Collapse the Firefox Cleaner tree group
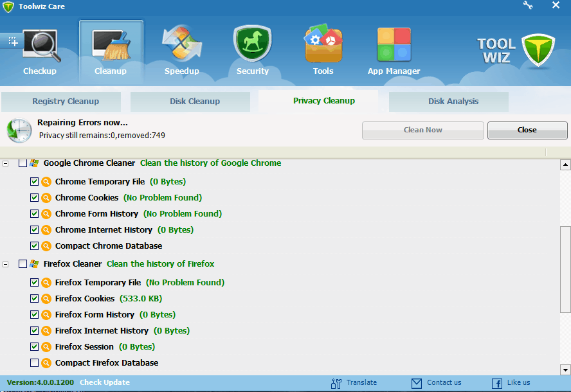571x392 pixels. coord(5,264)
